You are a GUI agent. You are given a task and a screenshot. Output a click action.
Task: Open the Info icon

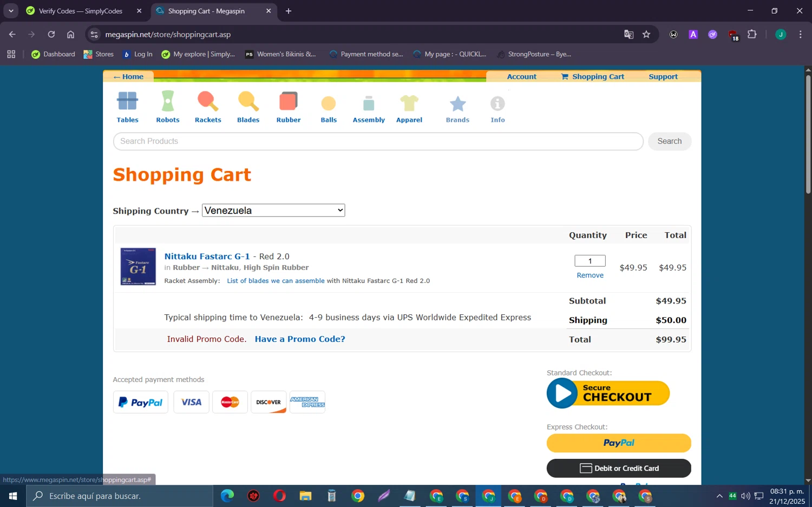pyautogui.click(x=497, y=103)
